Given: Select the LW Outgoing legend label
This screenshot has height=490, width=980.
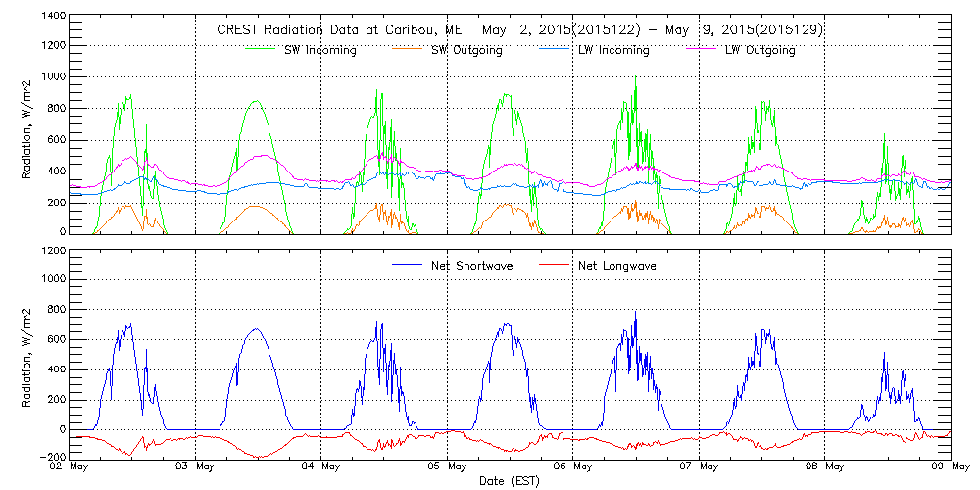Looking at the screenshot, I should point(759,50).
